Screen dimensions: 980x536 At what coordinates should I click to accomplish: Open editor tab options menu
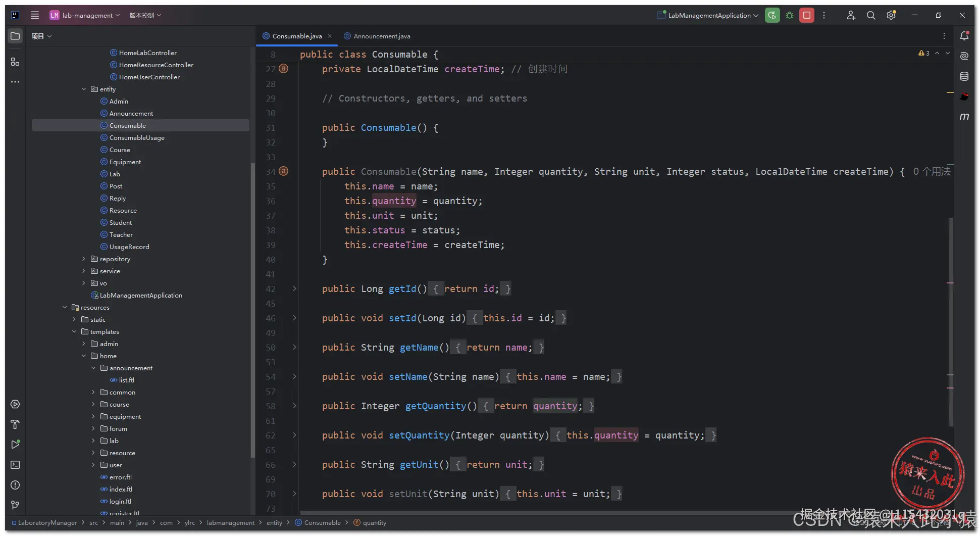(x=944, y=36)
